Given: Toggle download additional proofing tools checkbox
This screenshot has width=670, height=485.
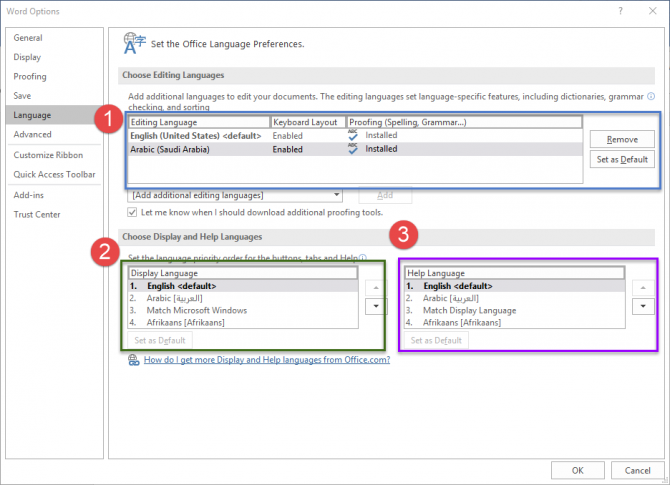Looking at the screenshot, I should pos(132,212).
